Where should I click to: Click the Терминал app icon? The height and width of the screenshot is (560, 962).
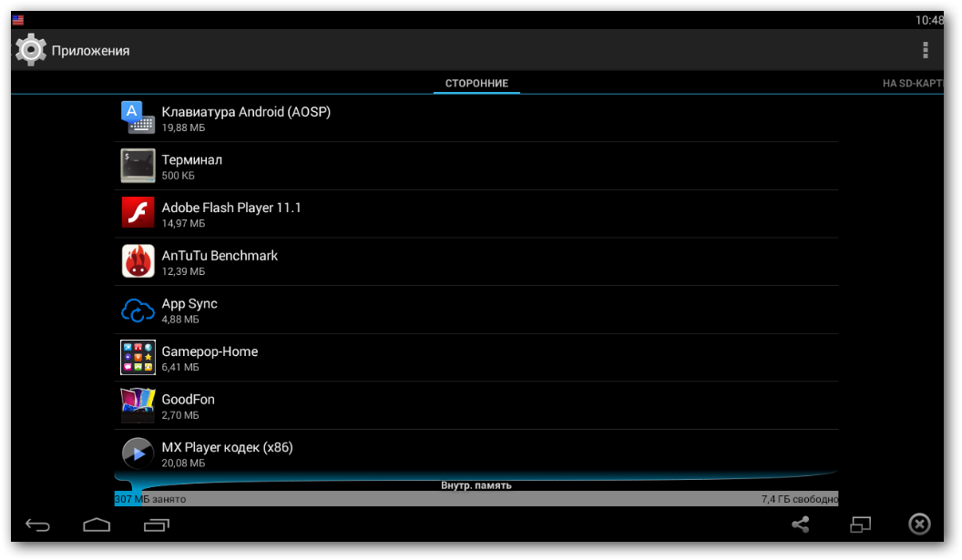[x=138, y=166]
